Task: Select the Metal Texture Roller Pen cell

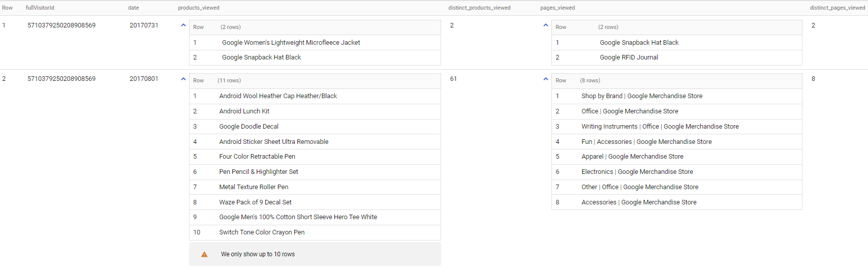Action: point(254,187)
